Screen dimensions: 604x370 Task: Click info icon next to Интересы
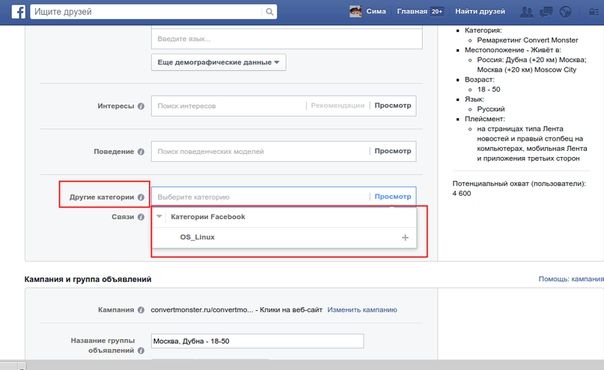pyautogui.click(x=141, y=106)
